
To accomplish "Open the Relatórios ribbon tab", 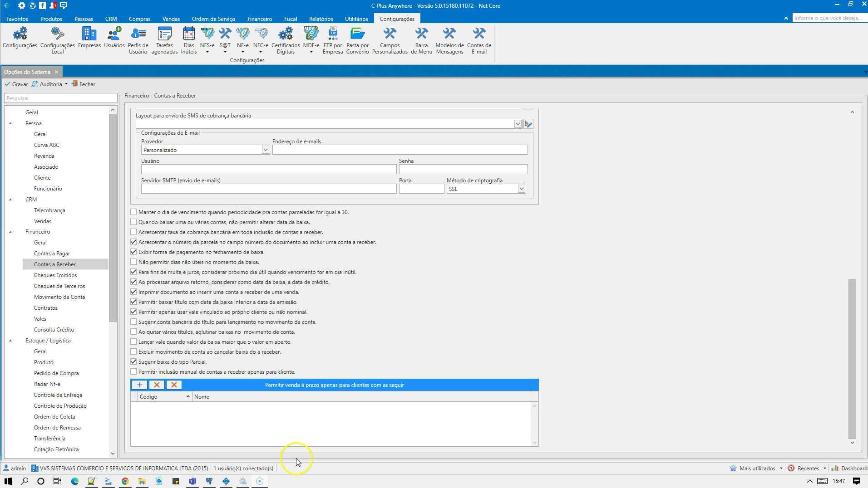I will (321, 19).
